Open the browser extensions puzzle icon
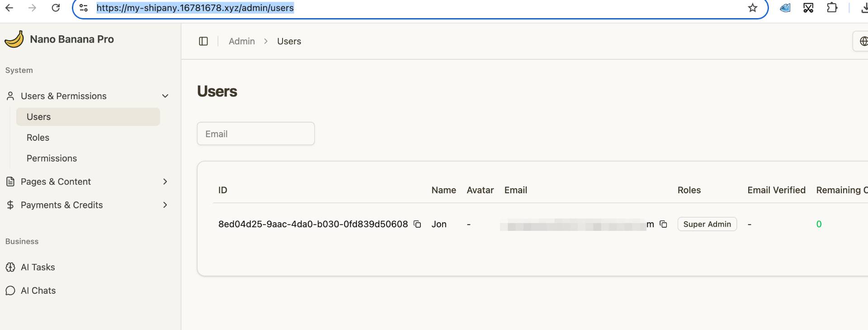Image resolution: width=868 pixels, height=330 pixels. [832, 8]
